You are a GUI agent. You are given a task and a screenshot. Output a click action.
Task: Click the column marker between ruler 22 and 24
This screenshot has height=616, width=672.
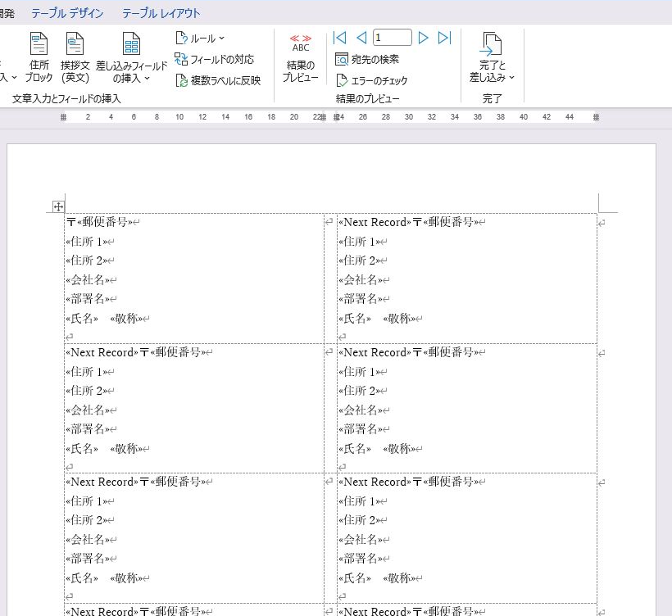pos(324,117)
